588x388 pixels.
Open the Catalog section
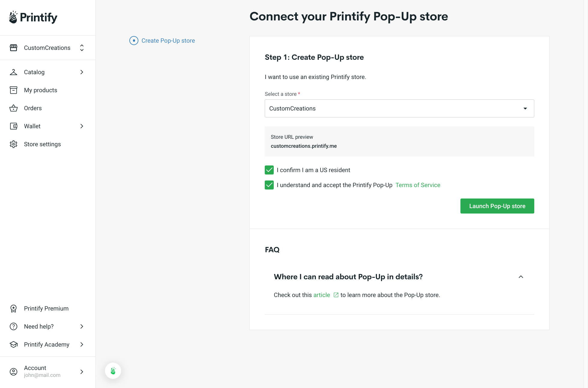pyautogui.click(x=48, y=72)
